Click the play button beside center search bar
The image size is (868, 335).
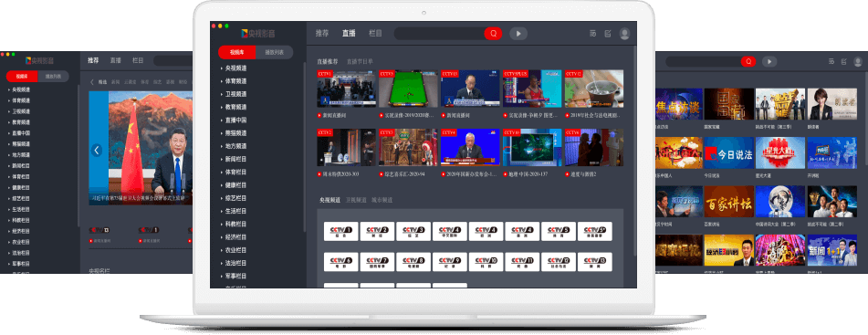pyautogui.click(x=518, y=34)
